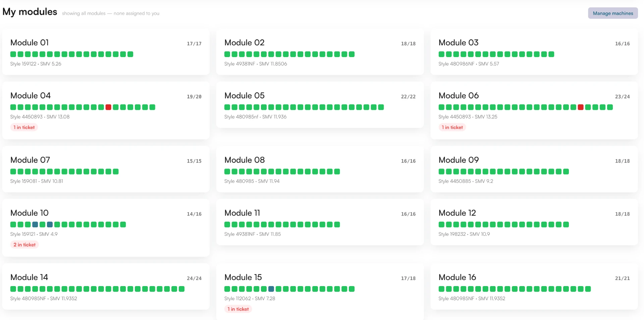Select the Module 15 heading

(243, 277)
